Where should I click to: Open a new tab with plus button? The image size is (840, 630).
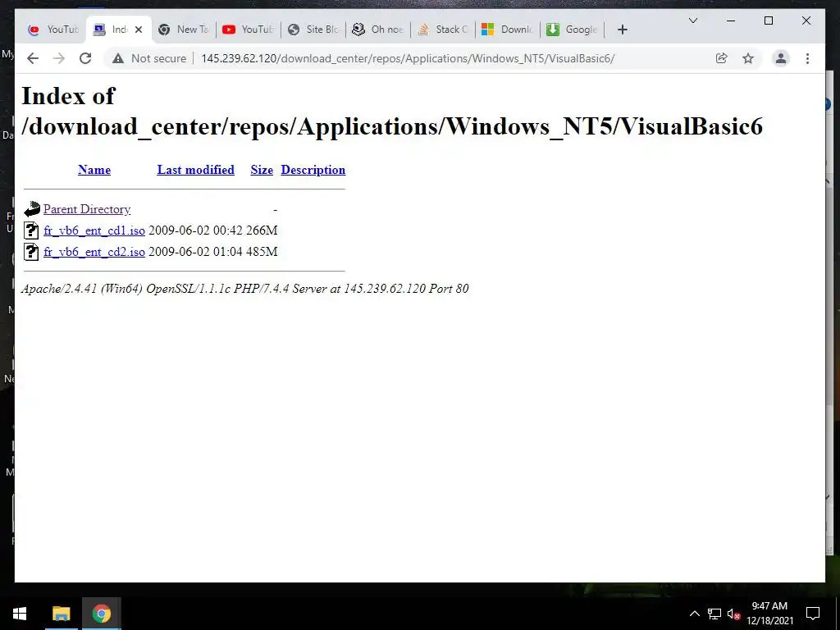coord(622,30)
